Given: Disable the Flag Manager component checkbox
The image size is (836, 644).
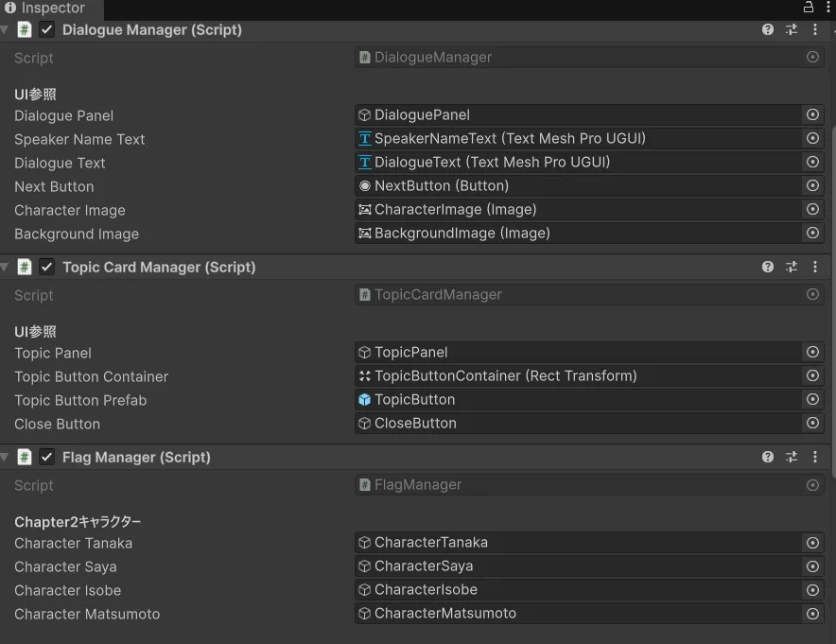Looking at the screenshot, I should (47, 457).
